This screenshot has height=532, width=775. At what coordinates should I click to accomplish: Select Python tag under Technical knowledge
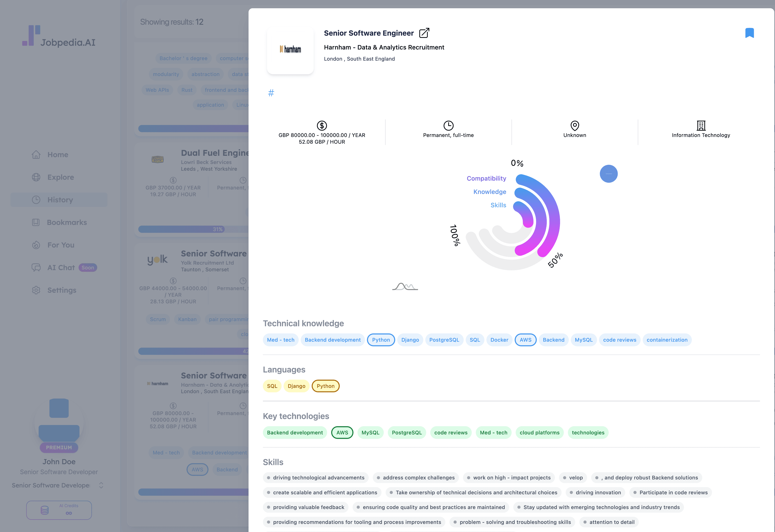click(381, 340)
